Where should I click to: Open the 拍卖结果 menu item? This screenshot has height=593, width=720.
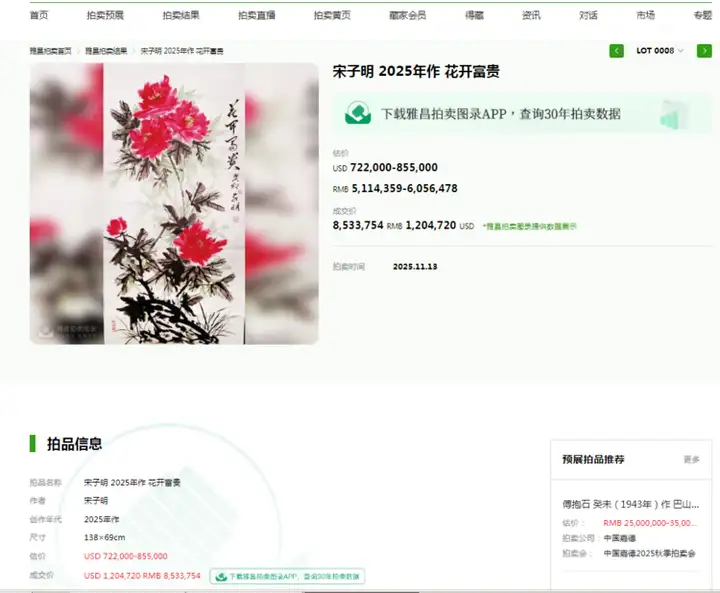pos(181,15)
